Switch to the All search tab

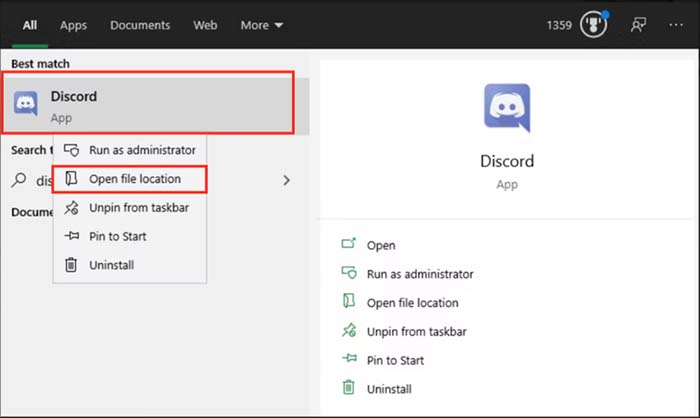pyautogui.click(x=30, y=25)
